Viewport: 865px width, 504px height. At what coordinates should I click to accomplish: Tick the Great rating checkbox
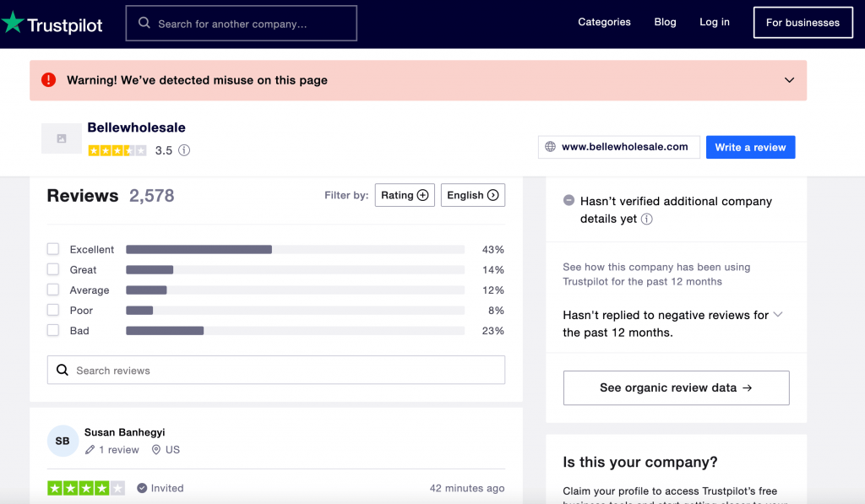53,269
